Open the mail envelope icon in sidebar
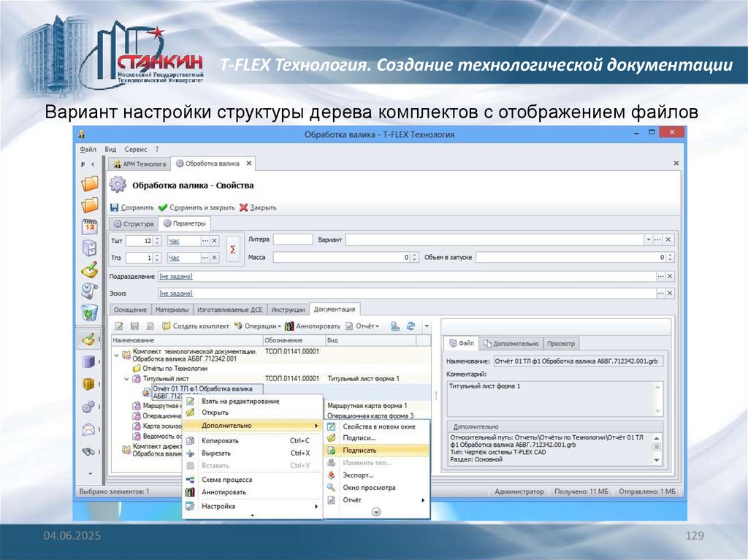748x560 pixels. (88, 430)
